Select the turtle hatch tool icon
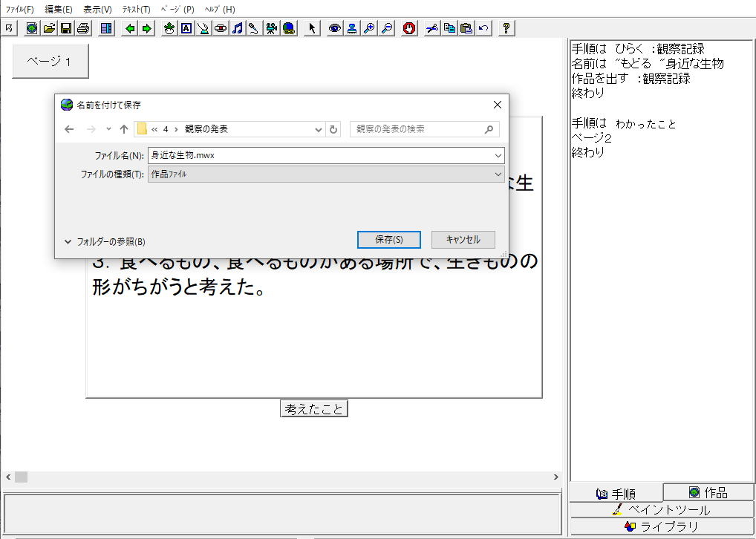The height and width of the screenshot is (539, 756). 169,28
